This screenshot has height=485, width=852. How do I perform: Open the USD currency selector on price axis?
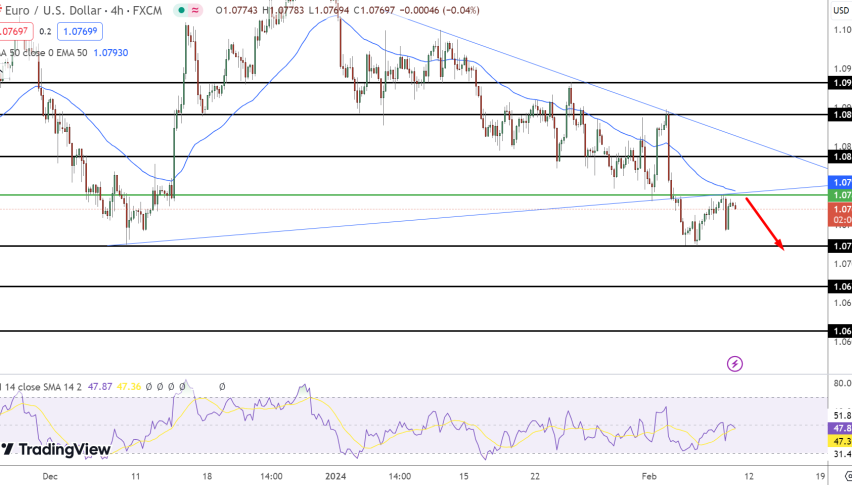click(x=841, y=11)
